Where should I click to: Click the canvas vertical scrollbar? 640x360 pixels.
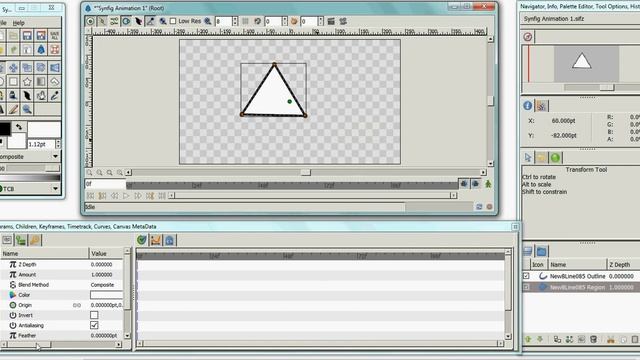[x=491, y=101]
